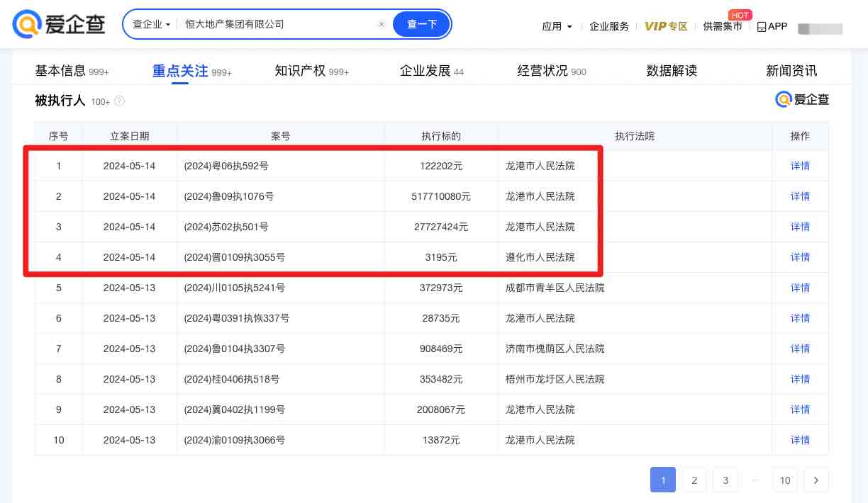Select the amount 2008067元
The image size is (868, 503).
click(x=441, y=409)
